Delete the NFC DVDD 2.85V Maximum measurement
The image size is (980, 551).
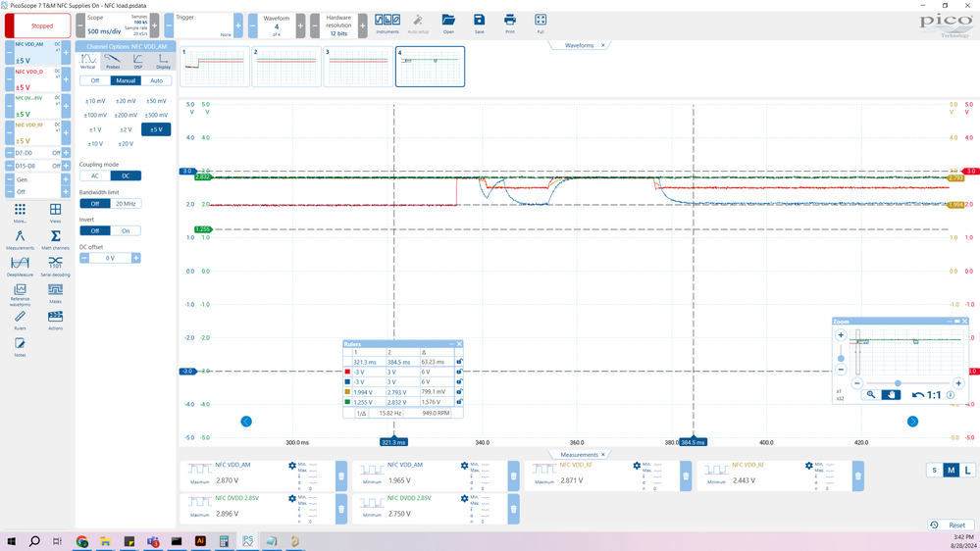[341, 509]
